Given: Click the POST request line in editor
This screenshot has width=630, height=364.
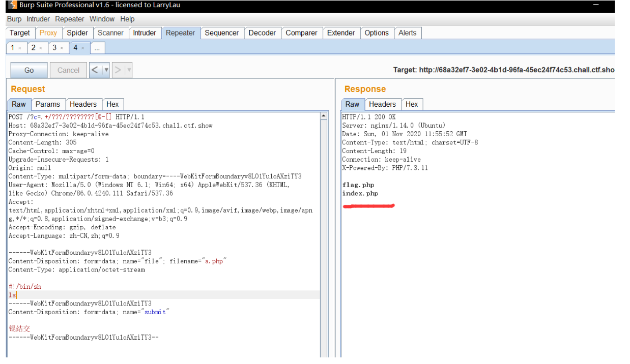Looking at the screenshot, I should point(76,117).
